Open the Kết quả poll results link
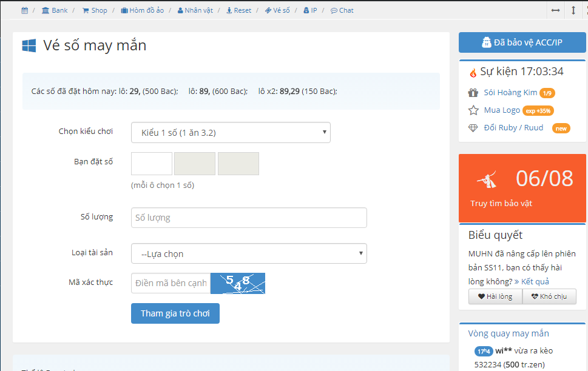 coord(535,281)
